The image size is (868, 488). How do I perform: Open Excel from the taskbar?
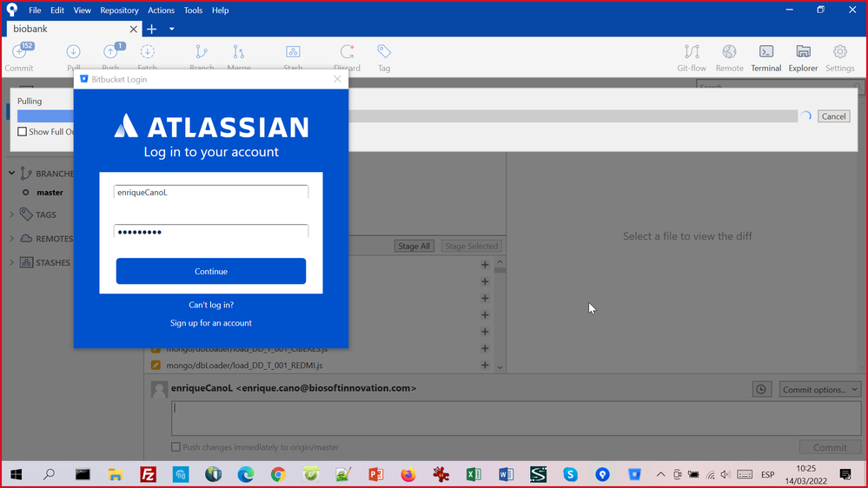474,474
